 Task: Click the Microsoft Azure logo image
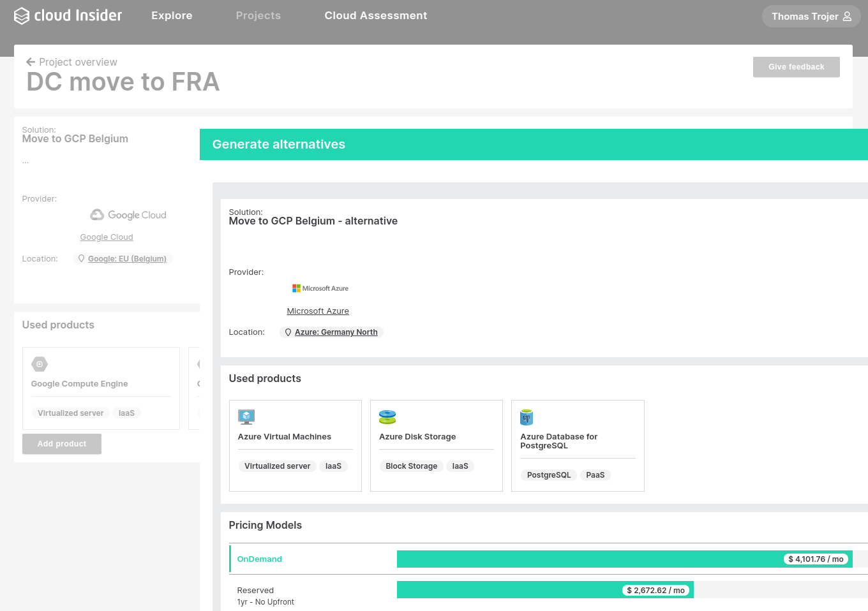320,288
